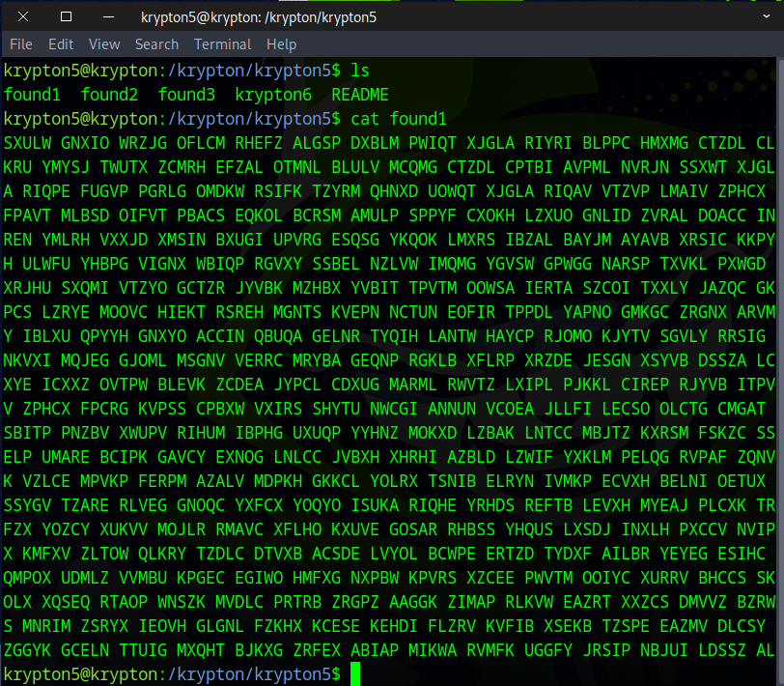Screen dimensions: 784x686
Task: Click found2 in the ls output
Action: 109,95
